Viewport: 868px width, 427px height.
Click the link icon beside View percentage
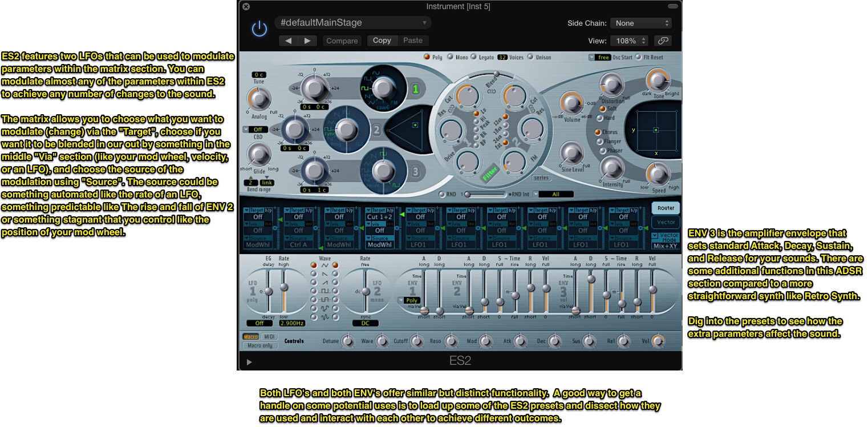click(663, 41)
